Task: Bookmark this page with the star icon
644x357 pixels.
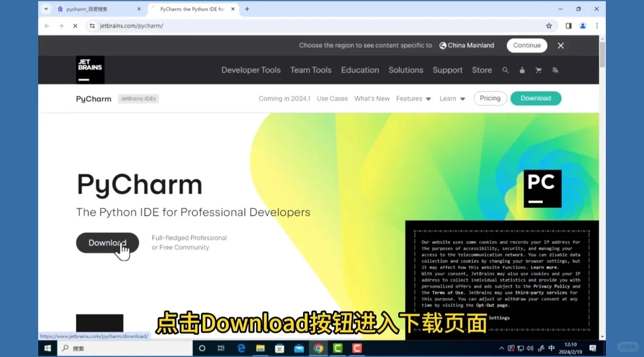Action: coord(549,26)
